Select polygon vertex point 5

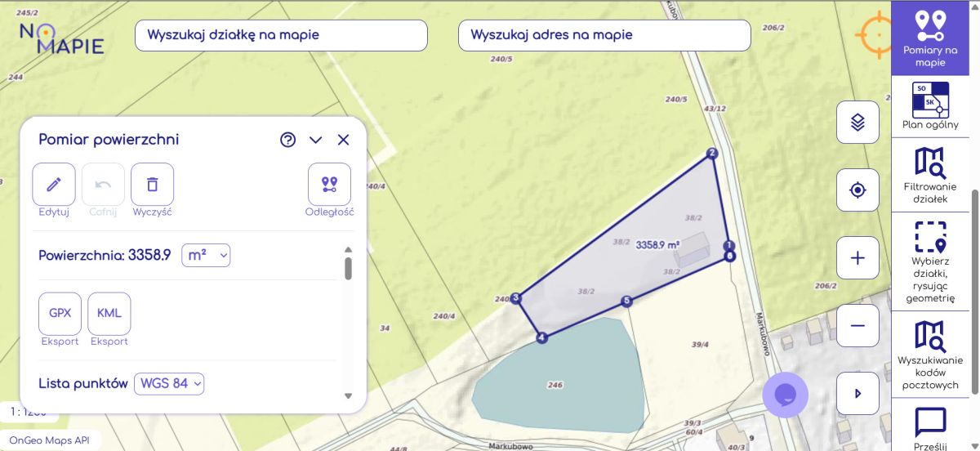pos(626,301)
